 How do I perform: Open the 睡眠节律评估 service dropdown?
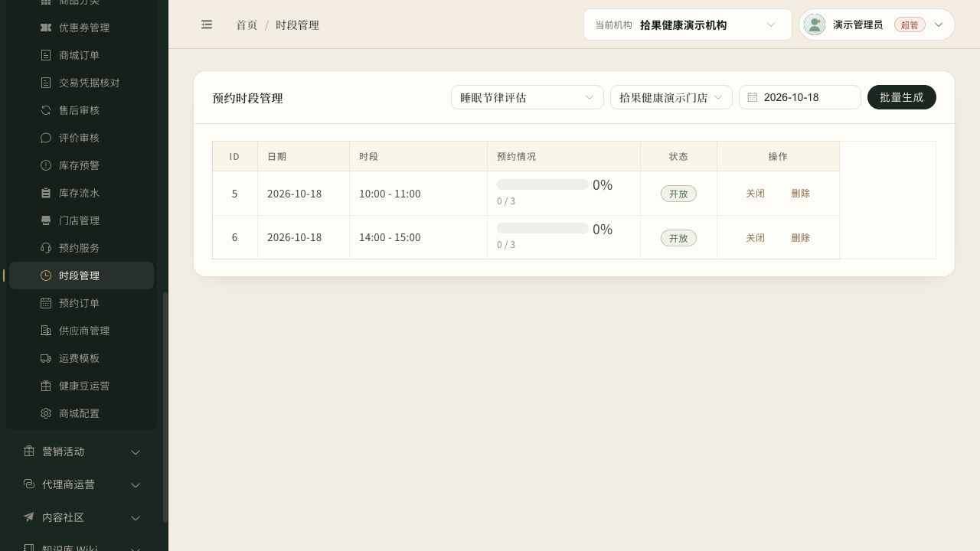click(528, 97)
